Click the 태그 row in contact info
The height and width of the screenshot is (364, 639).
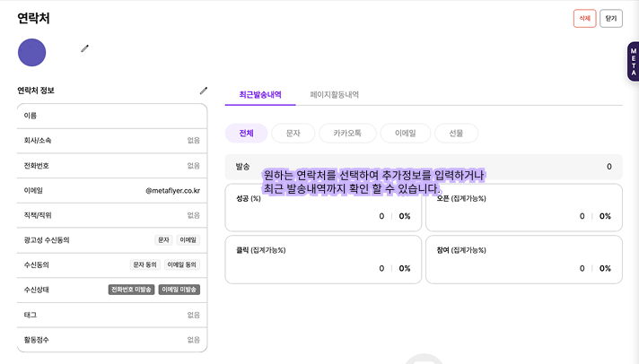coord(112,315)
